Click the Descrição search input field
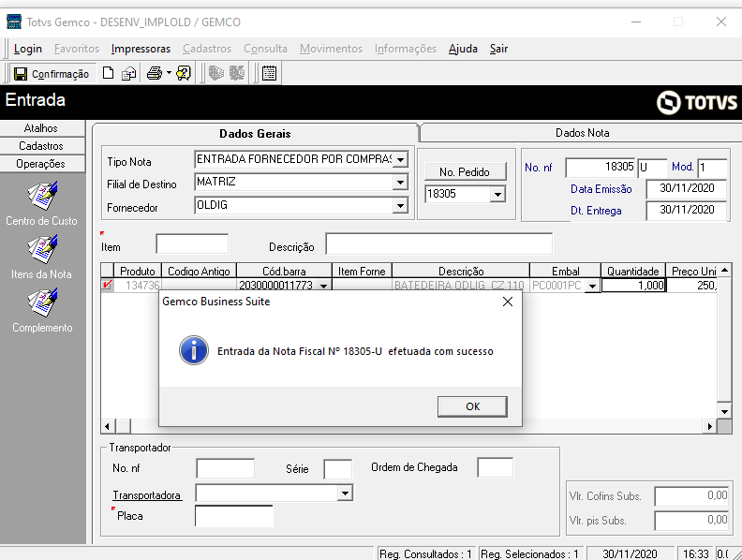The image size is (742, 560). coord(438,244)
